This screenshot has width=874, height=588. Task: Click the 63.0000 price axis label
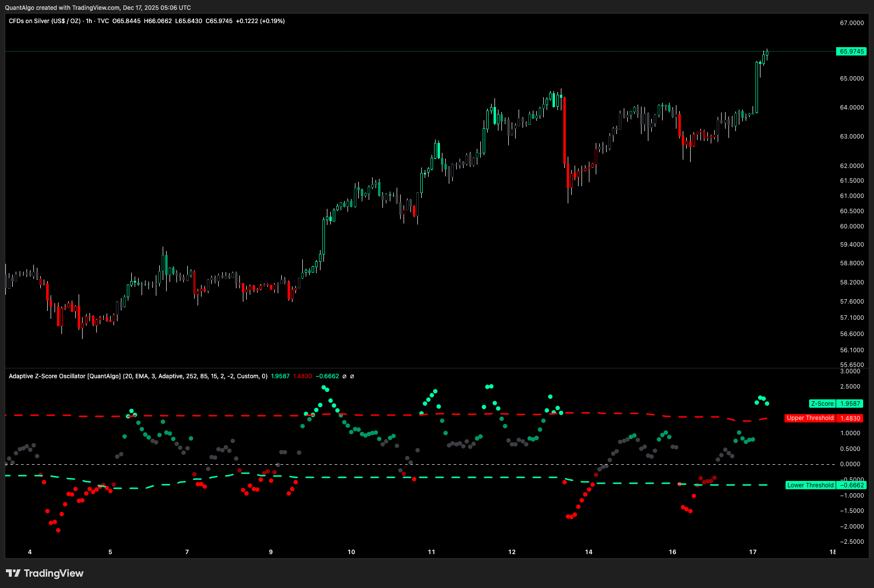coord(852,137)
